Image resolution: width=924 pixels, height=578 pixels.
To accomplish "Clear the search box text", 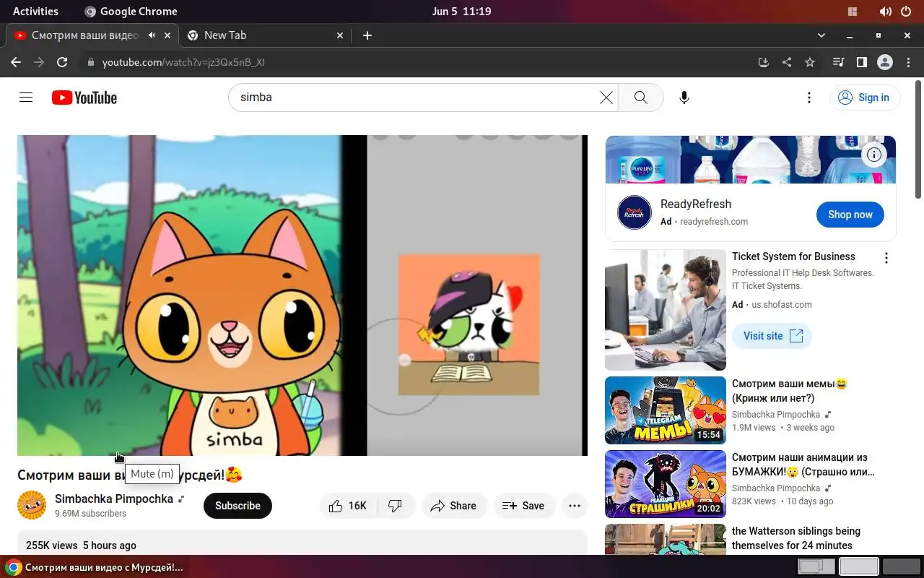I will pos(606,98).
